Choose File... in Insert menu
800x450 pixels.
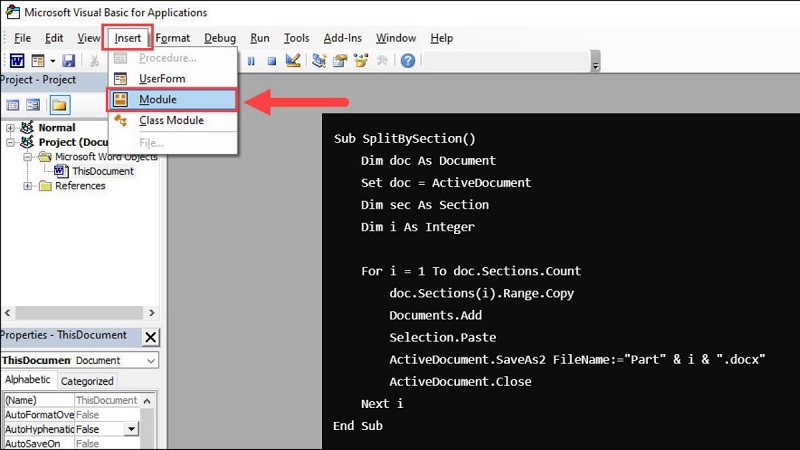(173, 143)
